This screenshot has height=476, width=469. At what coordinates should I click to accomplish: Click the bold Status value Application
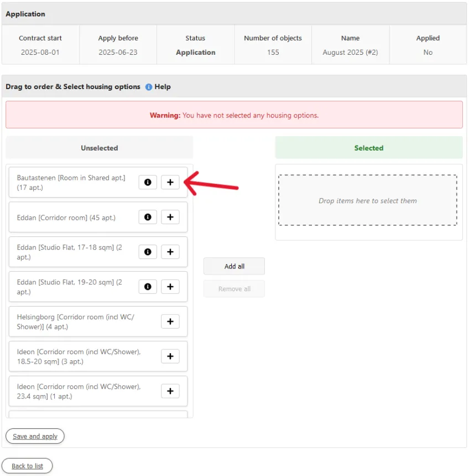click(196, 52)
